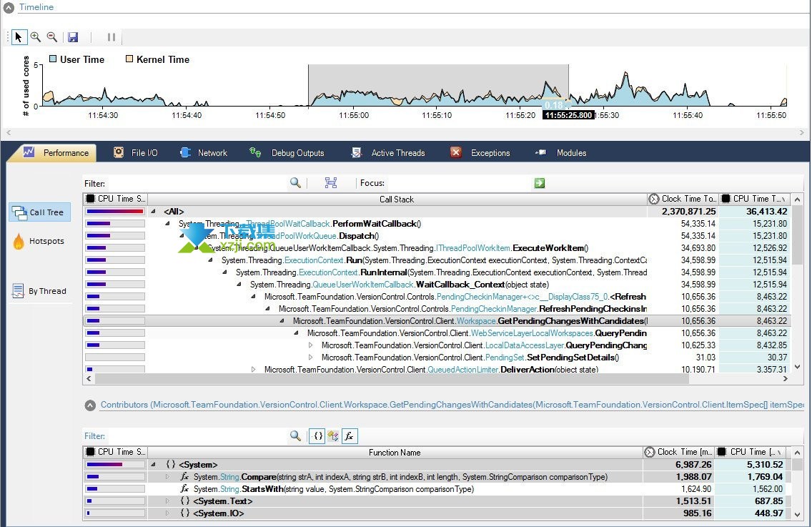Collapse the GetPendingChangesWithCandidates node
Viewport: 812px width, 527px height.
282,321
